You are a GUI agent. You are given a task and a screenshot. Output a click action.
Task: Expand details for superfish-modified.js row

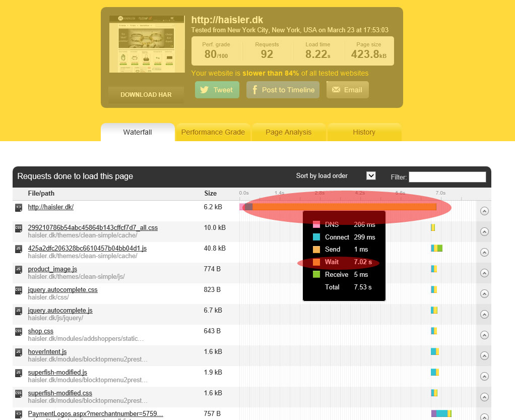(484, 377)
